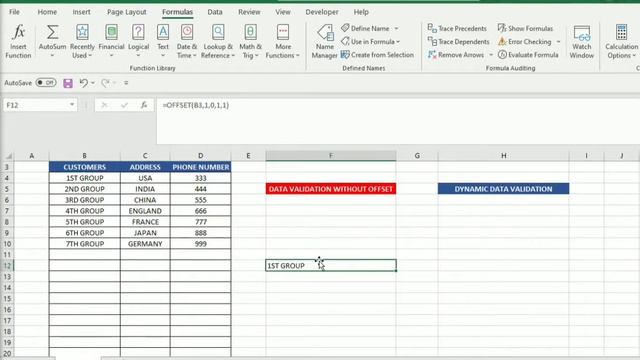Image resolution: width=640 pixels, height=360 pixels.
Task: Click DATA VALIDATION WITHOUT OFFSET cell
Action: (x=331, y=189)
